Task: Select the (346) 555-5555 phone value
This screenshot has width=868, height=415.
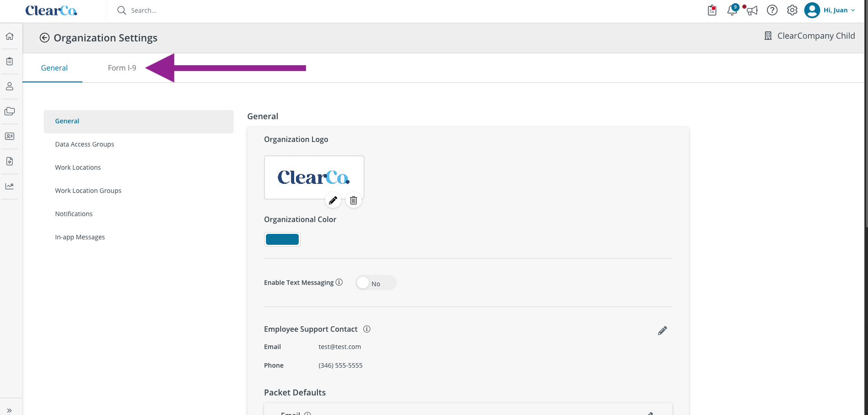Action: [x=341, y=365]
